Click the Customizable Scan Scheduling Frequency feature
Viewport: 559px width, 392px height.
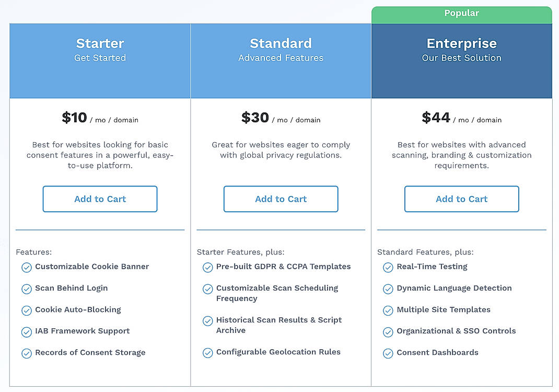point(277,293)
